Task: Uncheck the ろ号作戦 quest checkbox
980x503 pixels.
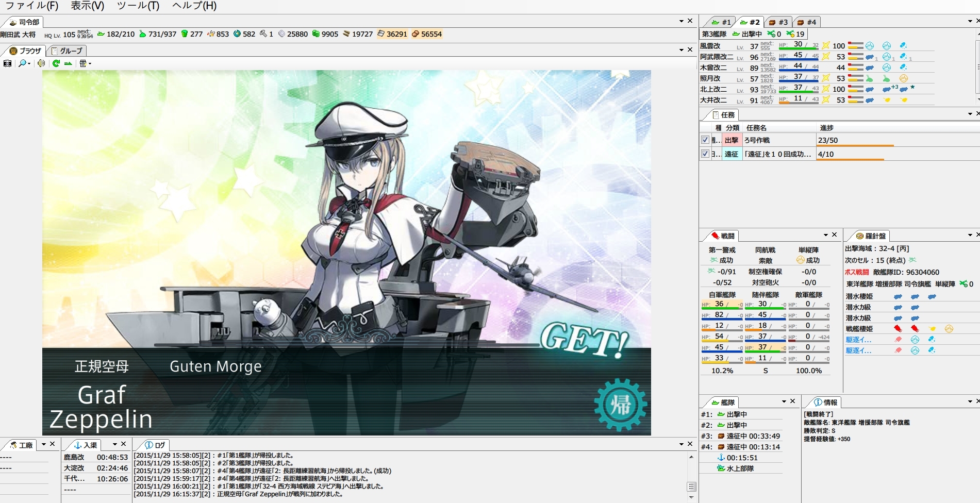Action: pyautogui.click(x=705, y=140)
